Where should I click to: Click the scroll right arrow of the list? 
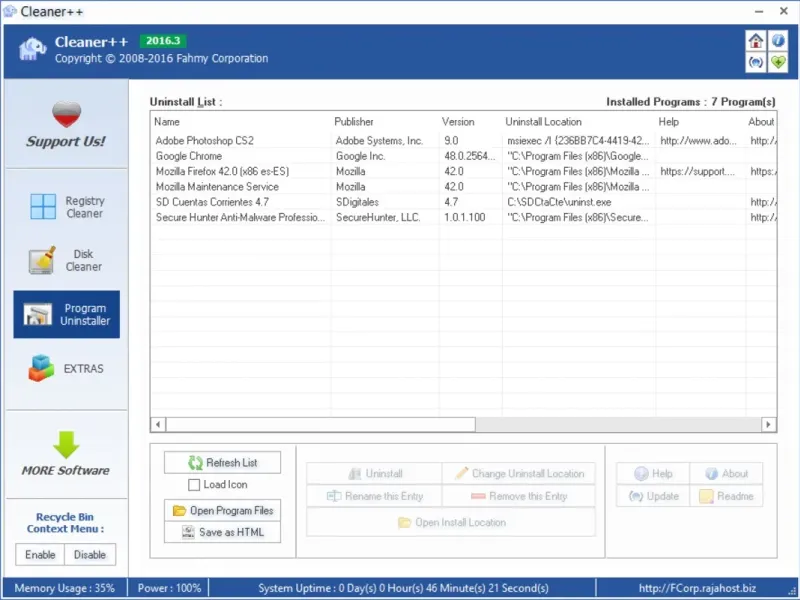[x=768, y=424]
